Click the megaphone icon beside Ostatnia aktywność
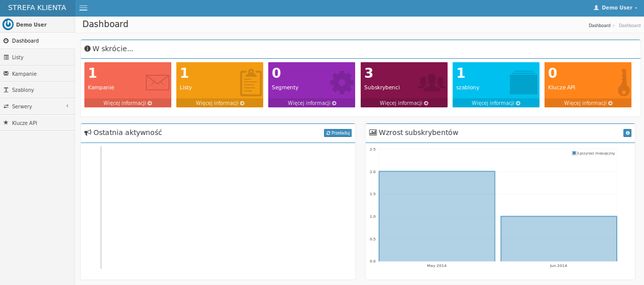 tap(88, 132)
